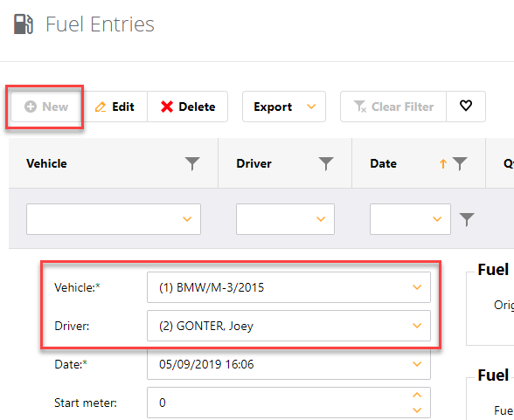The width and height of the screenshot is (514, 420).
Task: Click the heart favorites icon
Action: click(466, 106)
